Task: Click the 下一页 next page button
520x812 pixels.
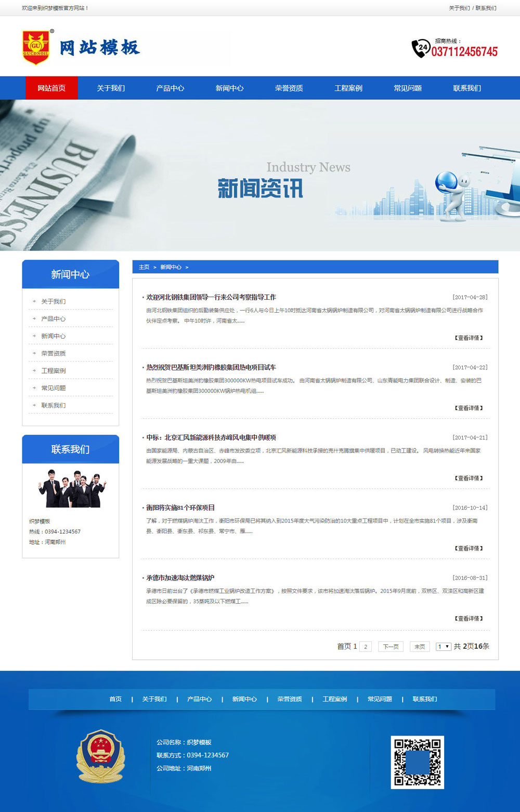Action: coord(391,646)
